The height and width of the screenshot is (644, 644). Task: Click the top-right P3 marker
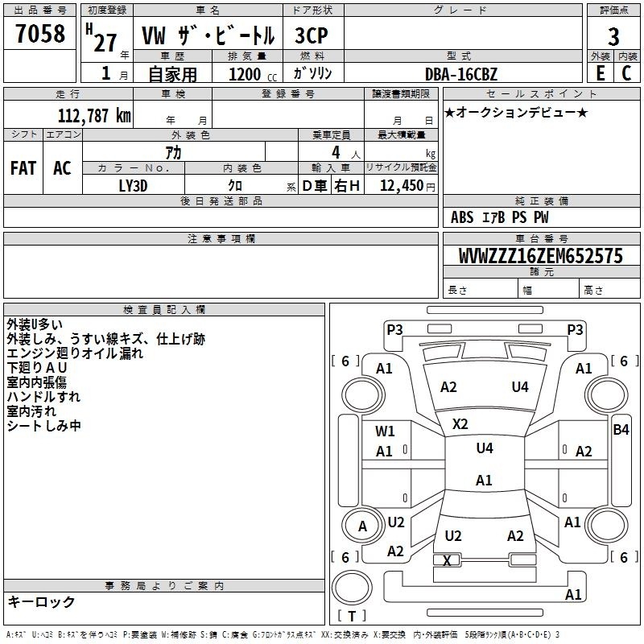[575, 328]
